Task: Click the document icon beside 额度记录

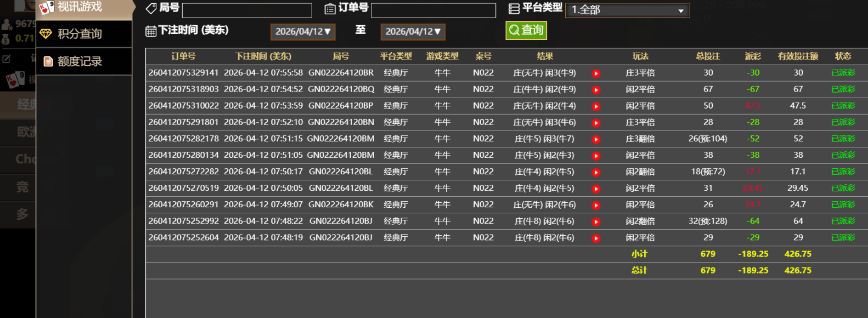Action: coord(48,61)
